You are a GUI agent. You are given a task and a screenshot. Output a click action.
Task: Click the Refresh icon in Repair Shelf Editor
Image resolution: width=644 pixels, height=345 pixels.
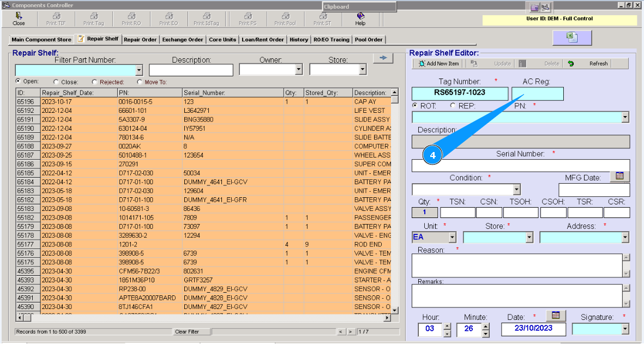[571, 64]
